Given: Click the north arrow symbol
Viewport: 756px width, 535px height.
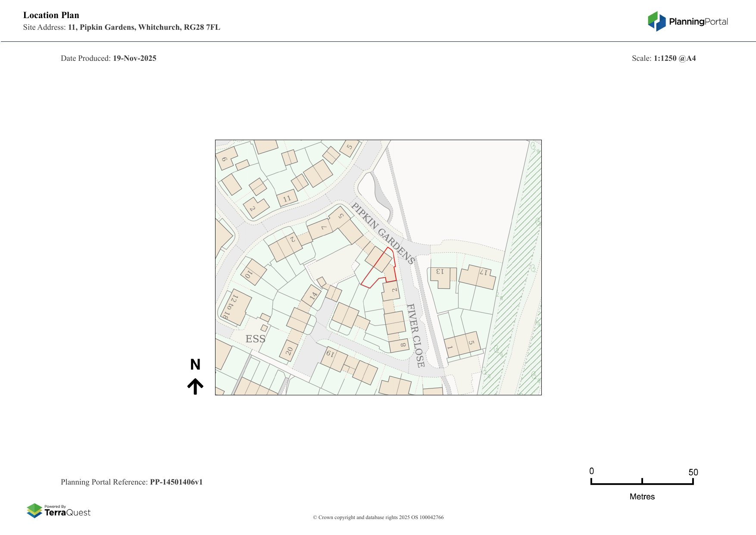Looking at the screenshot, I should click(195, 386).
